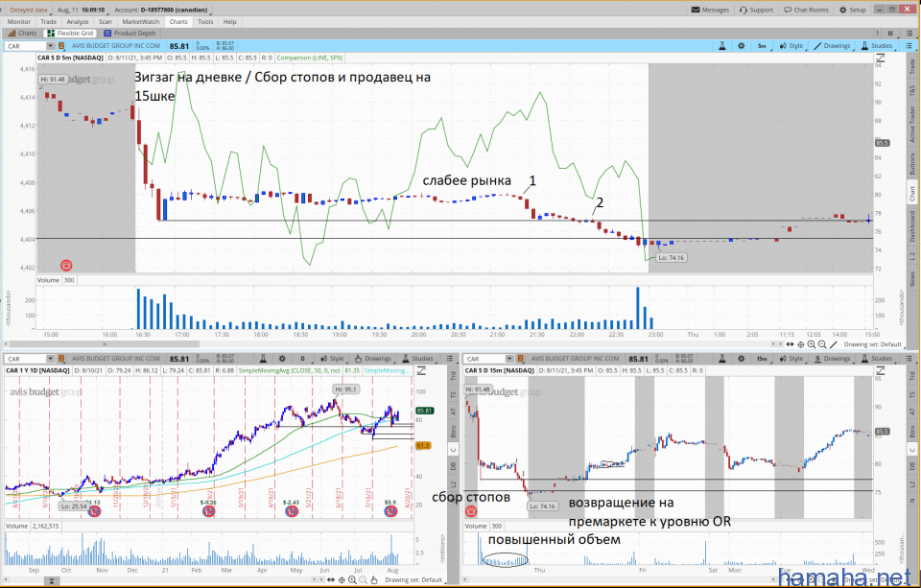
Task: Switch to the Trade tab
Action: 49,22
